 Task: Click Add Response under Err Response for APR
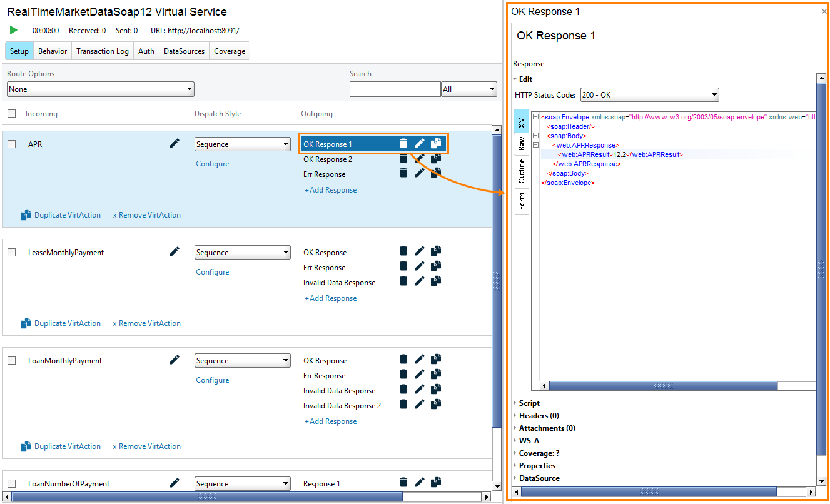[x=330, y=189]
